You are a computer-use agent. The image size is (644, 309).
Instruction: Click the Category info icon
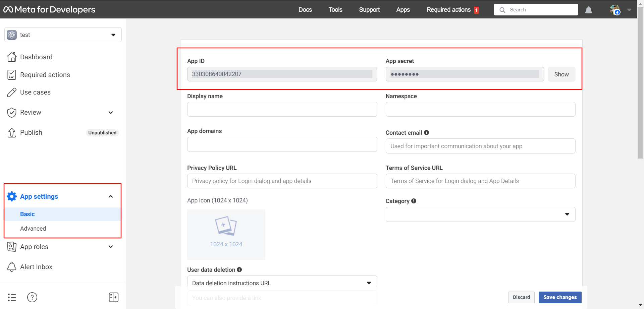point(414,201)
